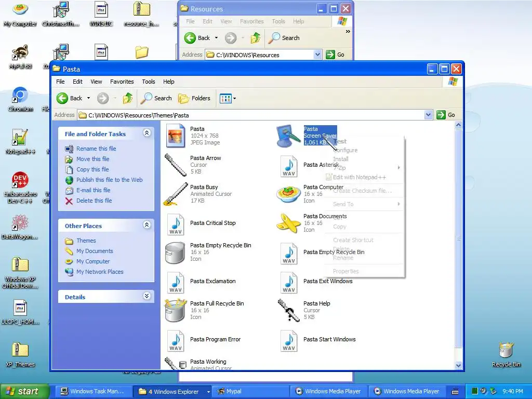The image size is (532, 399).
Task: Select the Pasta Program Error WAV icon
Action: point(176,341)
